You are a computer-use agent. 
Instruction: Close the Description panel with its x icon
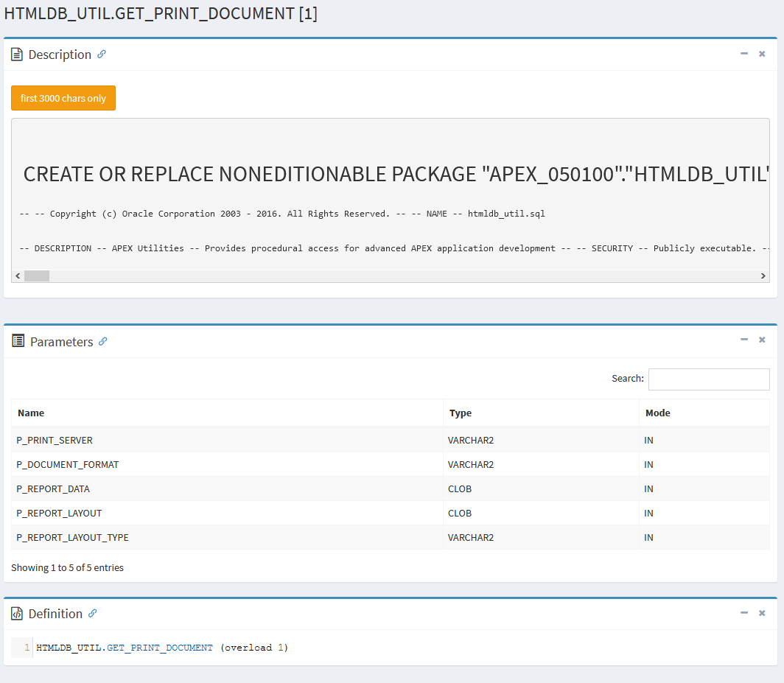[762, 53]
